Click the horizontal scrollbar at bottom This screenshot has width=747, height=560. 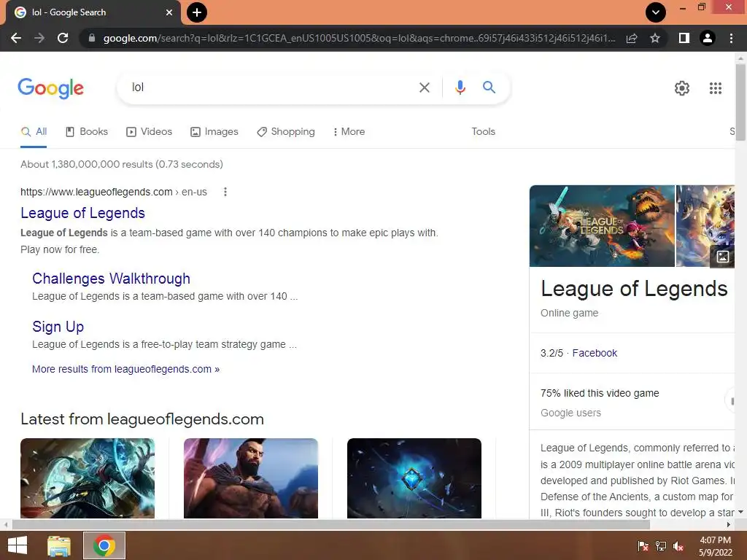[x=331, y=525]
